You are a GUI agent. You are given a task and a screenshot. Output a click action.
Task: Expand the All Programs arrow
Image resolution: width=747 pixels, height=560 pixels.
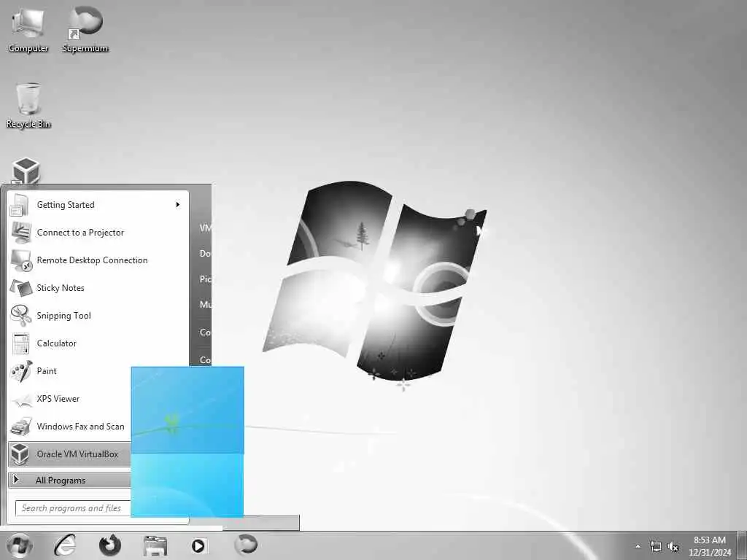(16, 480)
